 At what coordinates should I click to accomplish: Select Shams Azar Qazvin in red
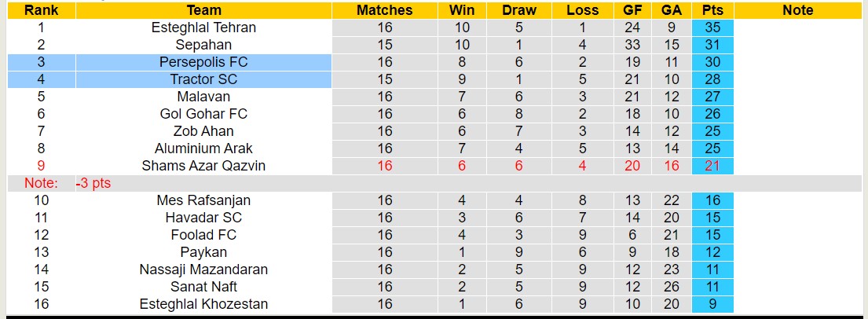click(203, 166)
